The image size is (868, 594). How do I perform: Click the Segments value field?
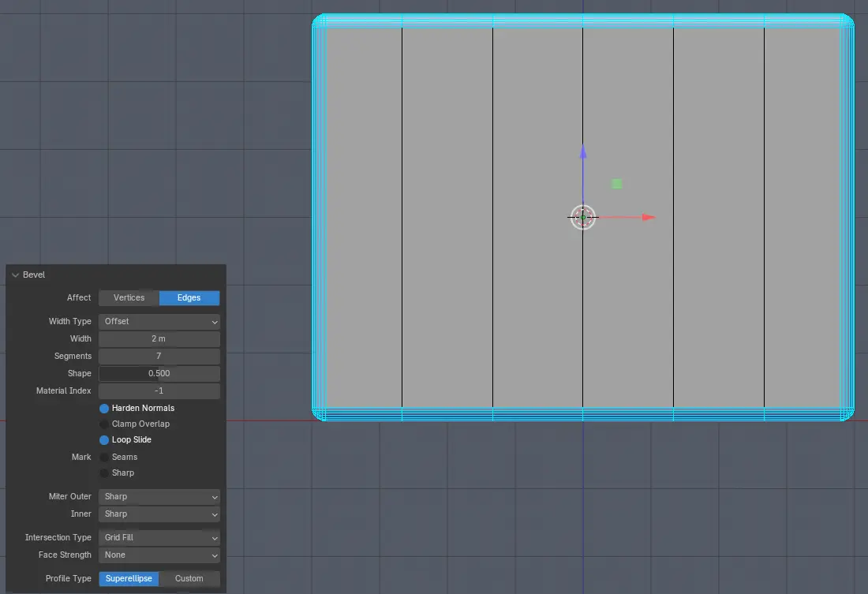(x=159, y=357)
